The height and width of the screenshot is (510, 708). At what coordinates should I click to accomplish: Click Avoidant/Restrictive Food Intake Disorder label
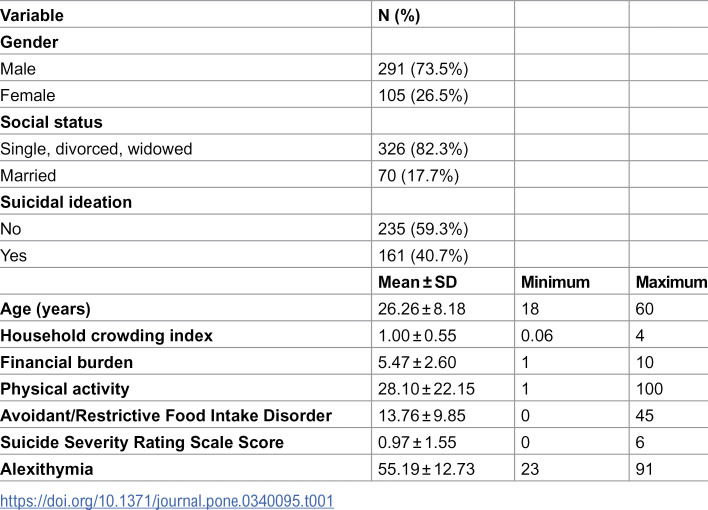point(166,416)
